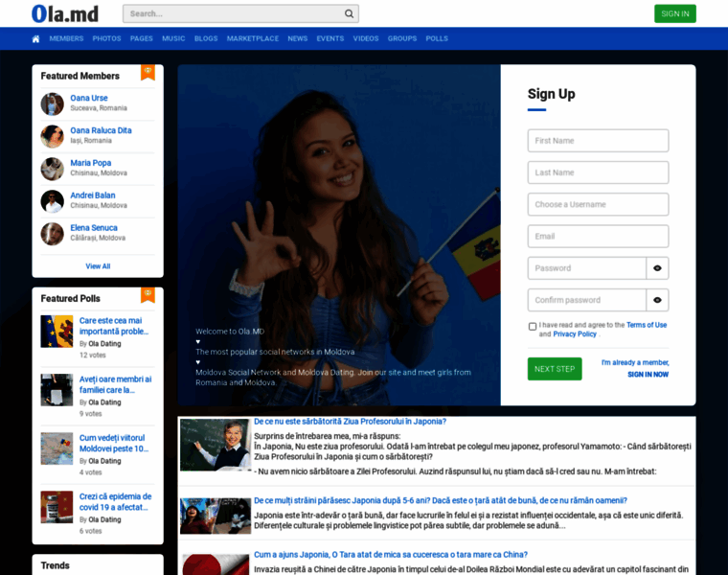
Task: Open the Music menu item
Action: pos(173,38)
